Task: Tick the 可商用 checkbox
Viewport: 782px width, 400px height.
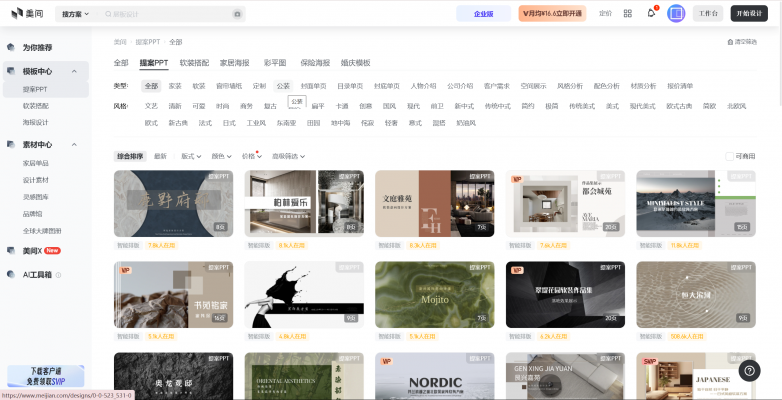Action: pos(729,156)
